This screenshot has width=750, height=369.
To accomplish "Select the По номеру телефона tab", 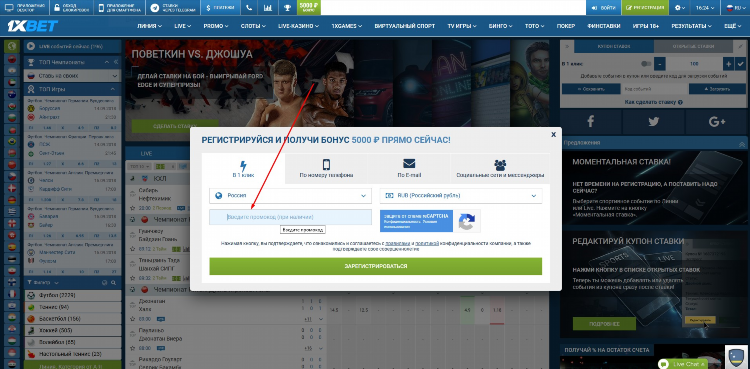I will coord(326,168).
